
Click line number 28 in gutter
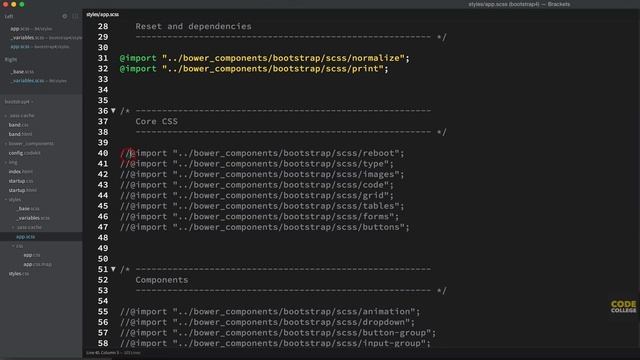[x=103, y=26]
